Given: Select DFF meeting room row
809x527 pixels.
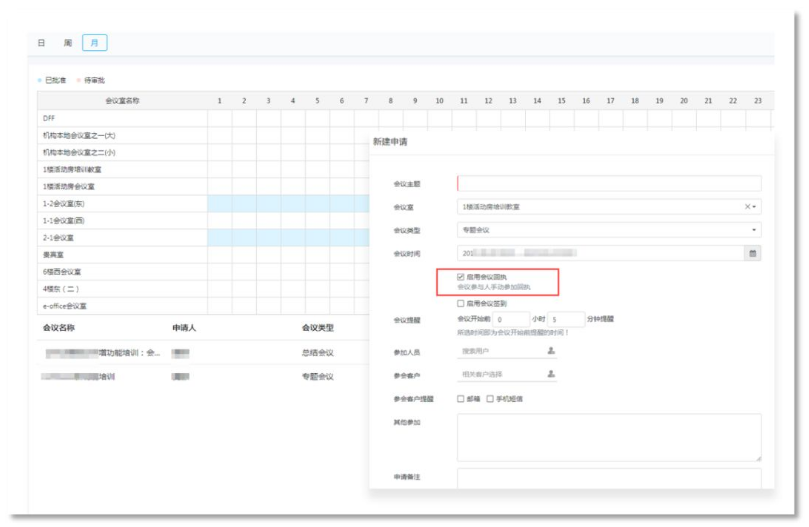Looking at the screenshot, I should 122,118.
